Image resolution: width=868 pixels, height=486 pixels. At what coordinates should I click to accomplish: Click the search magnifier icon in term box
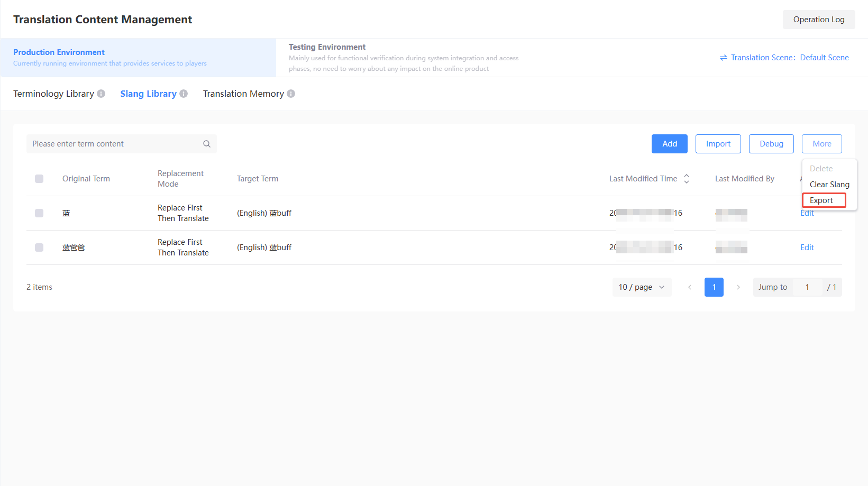click(207, 144)
